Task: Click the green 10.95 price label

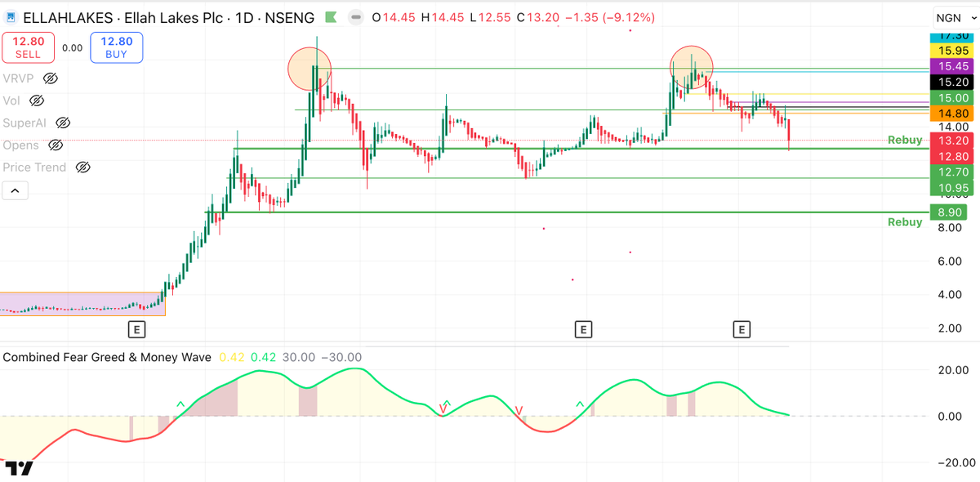Action: 953,188
